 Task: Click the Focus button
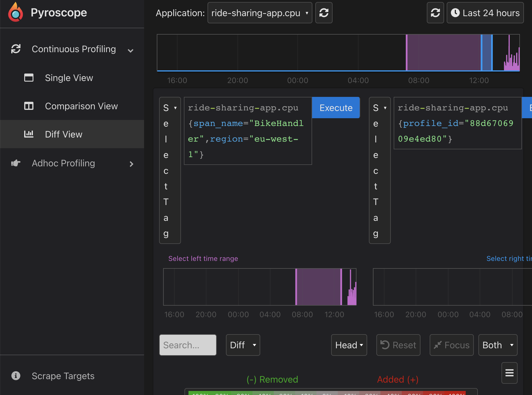click(x=451, y=345)
